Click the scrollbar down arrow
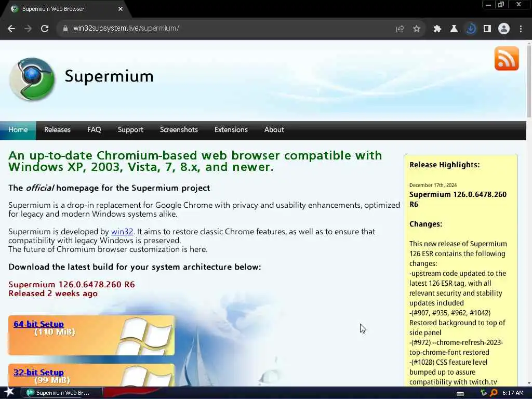The width and height of the screenshot is (532, 399). click(x=529, y=383)
